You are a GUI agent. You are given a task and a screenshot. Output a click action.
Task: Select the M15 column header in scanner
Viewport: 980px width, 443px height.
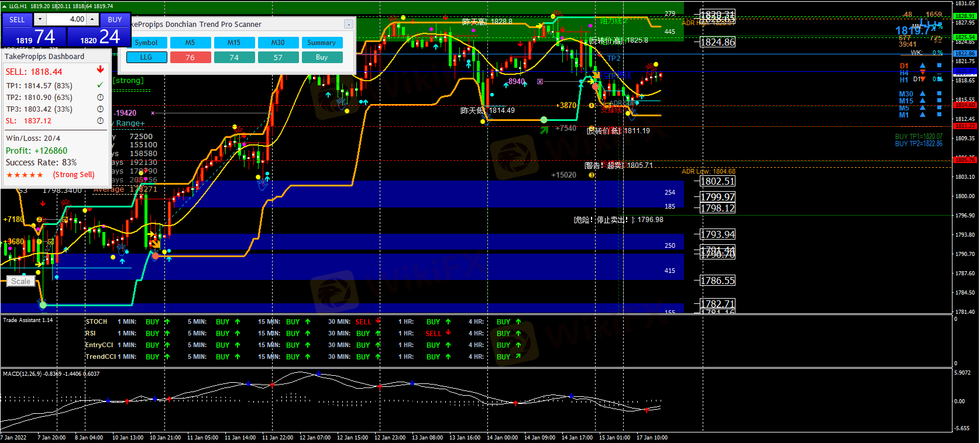(234, 43)
